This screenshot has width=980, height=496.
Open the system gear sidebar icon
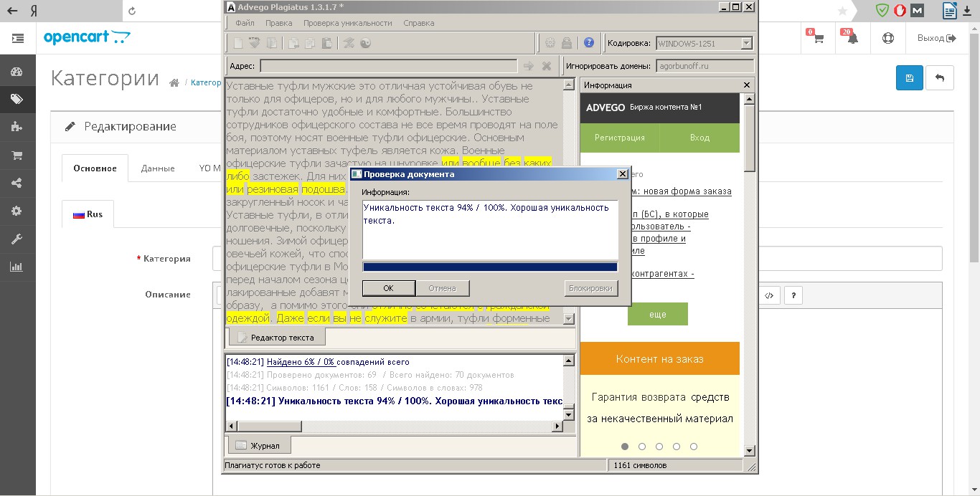[x=17, y=211]
